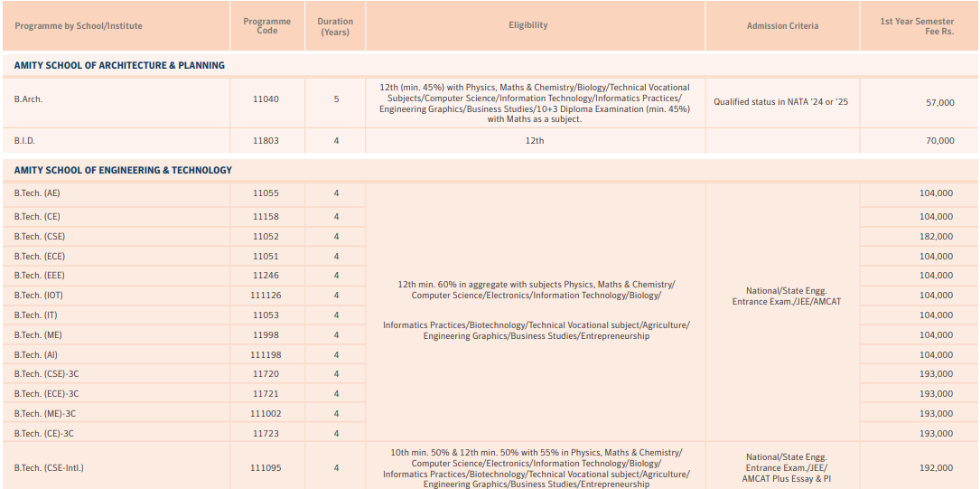Screen dimensions: 980x489
Task: Select the B.Tech. (CE) row name
Action: pos(37,216)
